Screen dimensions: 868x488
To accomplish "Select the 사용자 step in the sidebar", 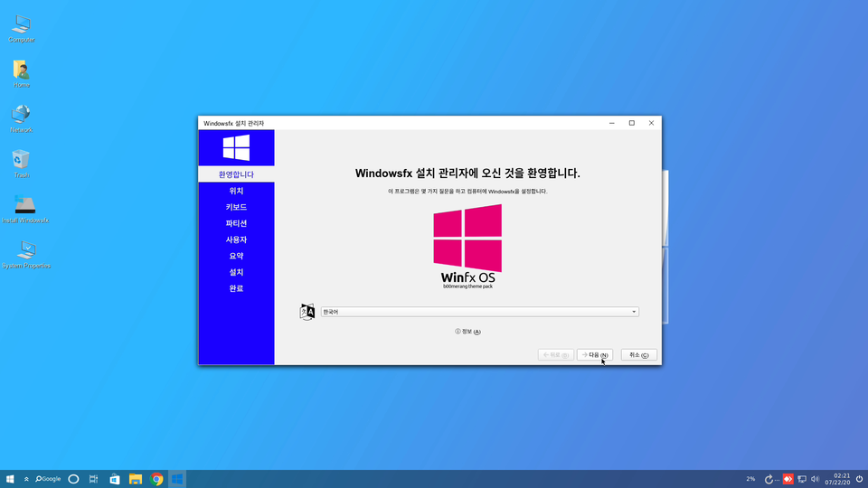I will [236, 239].
